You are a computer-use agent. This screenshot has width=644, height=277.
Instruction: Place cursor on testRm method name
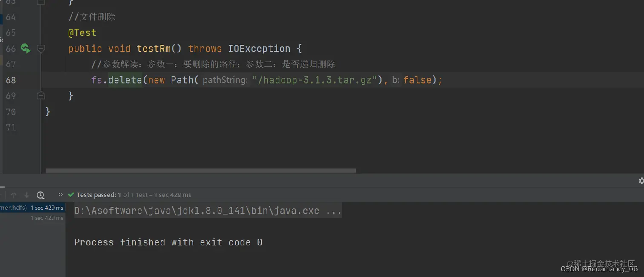point(154,49)
